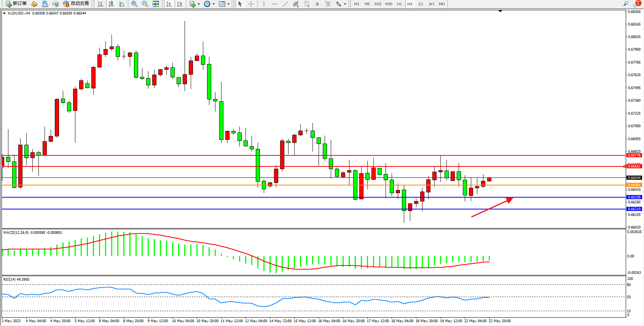Select the crosshair tool

tap(251, 4)
